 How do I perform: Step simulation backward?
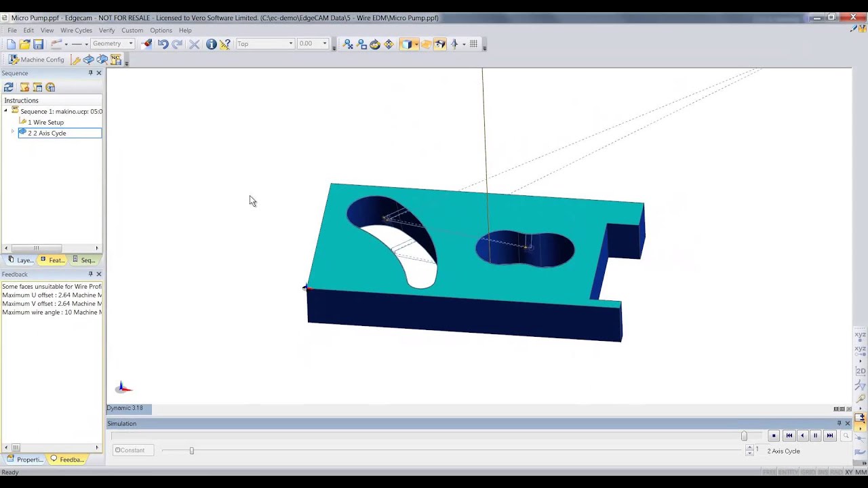tap(802, 436)
